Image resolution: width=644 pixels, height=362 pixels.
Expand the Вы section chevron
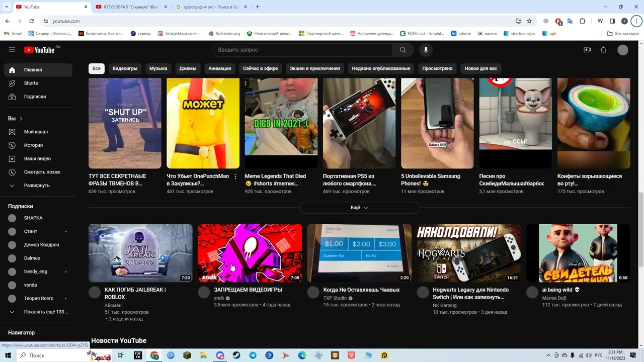[21, 119]
